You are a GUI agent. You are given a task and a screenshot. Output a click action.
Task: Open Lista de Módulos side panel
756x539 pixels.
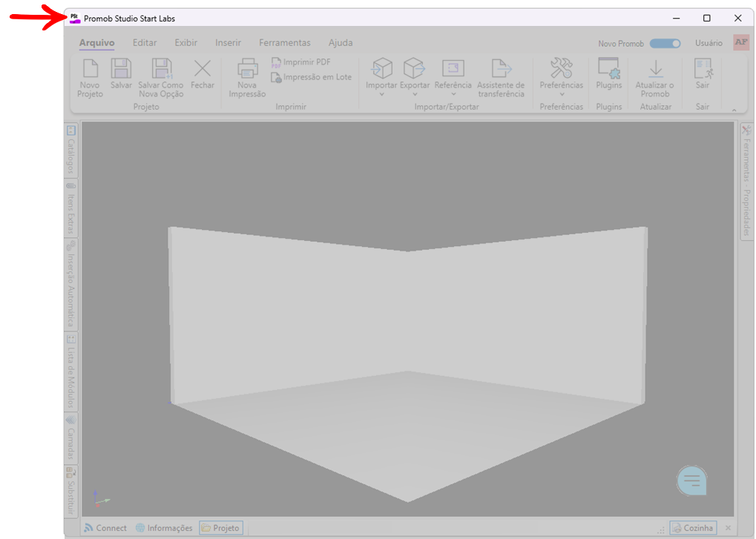coord(71,371)
